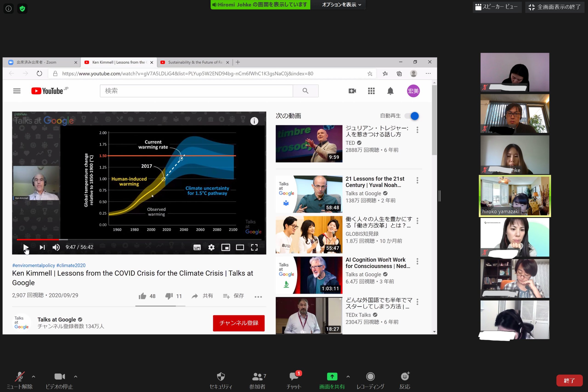The height and width of the screenshot is (392, 588).
Task: Close the Zoom browser tab
Action: click(76, 62)
